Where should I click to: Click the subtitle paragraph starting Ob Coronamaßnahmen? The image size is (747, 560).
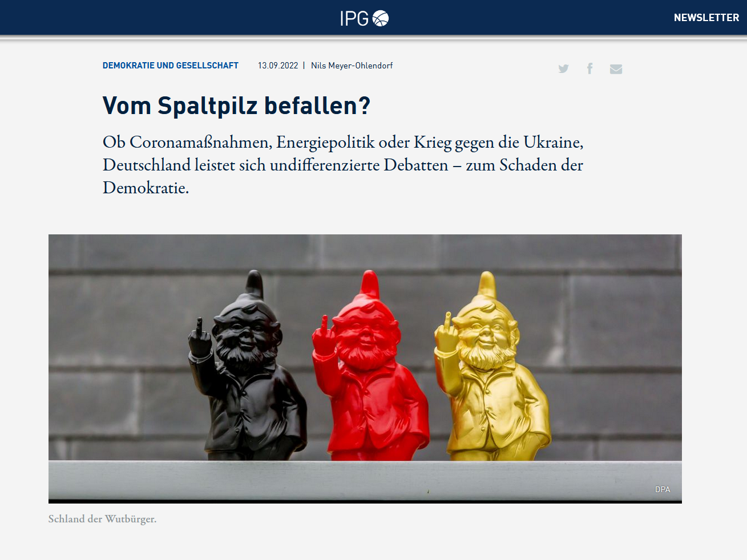tap(342, 165)
